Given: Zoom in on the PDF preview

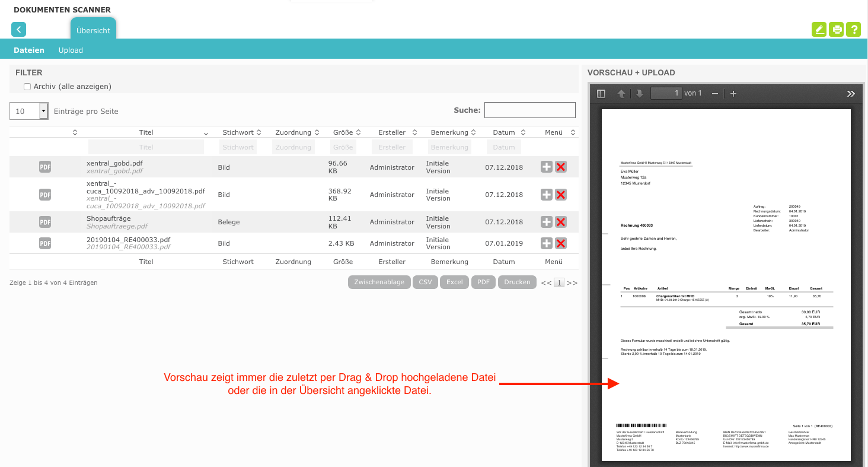Looking at the screenshot, I should [733, 94].
